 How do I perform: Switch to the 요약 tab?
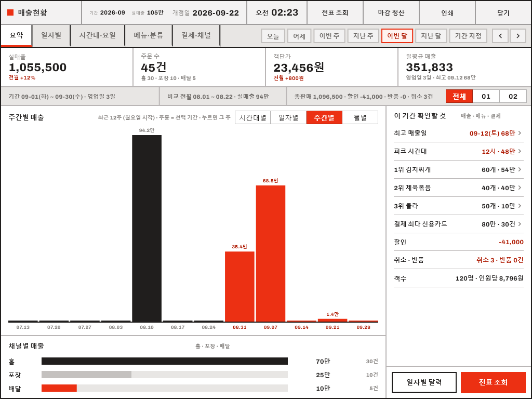point(16,35)
